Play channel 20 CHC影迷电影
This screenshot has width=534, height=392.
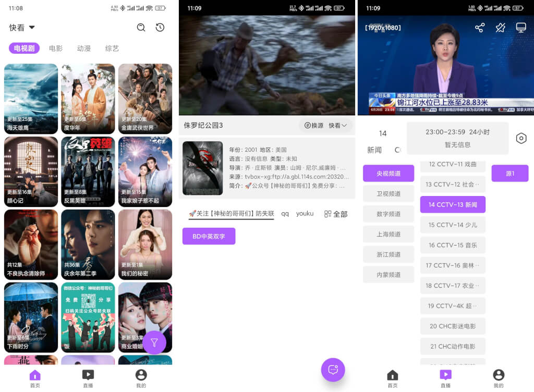(x=453, y=326)
